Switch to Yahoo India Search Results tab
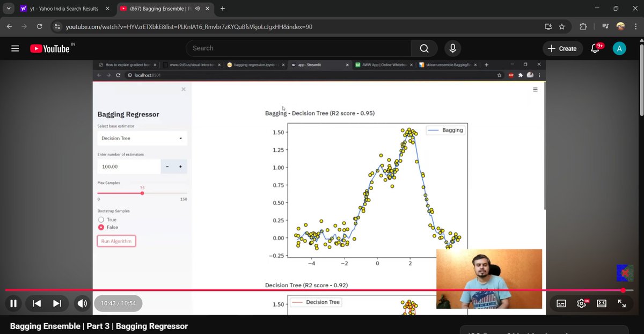The height and width of the screenshot is (334, 644). (x=64, y=9)
